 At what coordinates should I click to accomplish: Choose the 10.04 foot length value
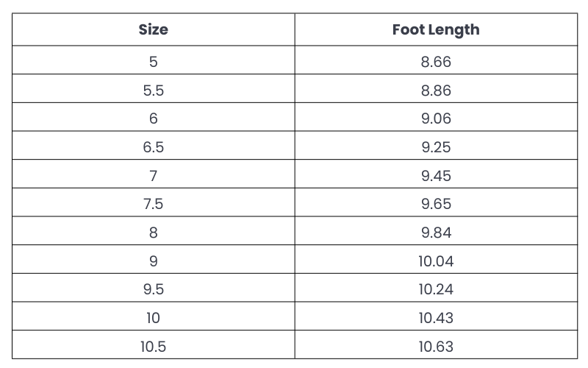(x=436, y=261)
